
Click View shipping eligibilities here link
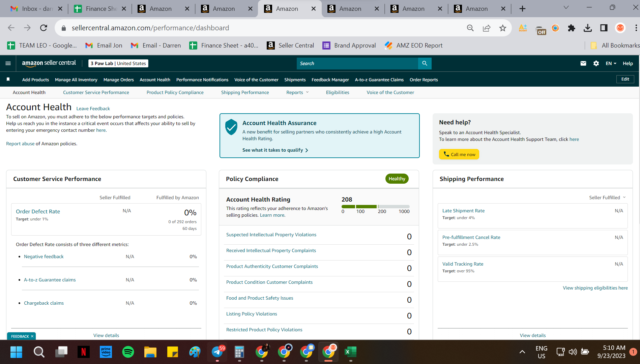(595, 288)
